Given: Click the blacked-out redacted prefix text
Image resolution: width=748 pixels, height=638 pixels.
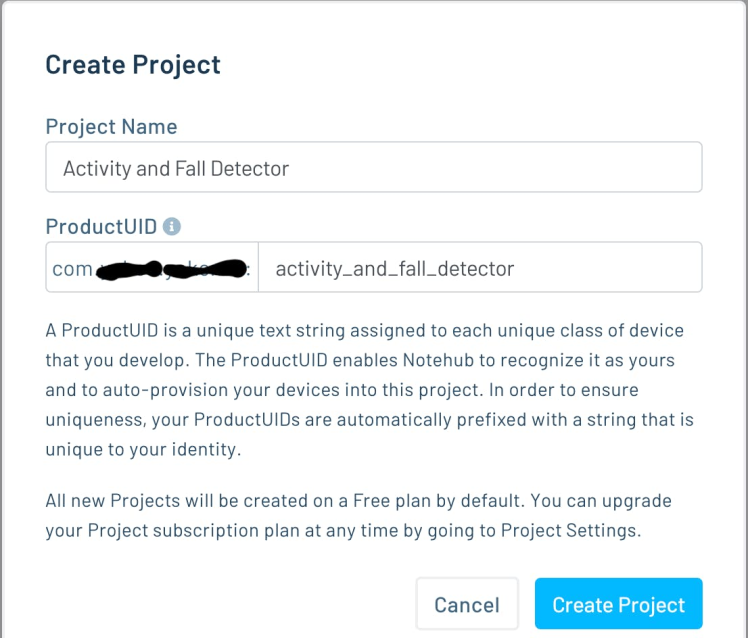Looking at the screenshot, I should tap(170, 269).
